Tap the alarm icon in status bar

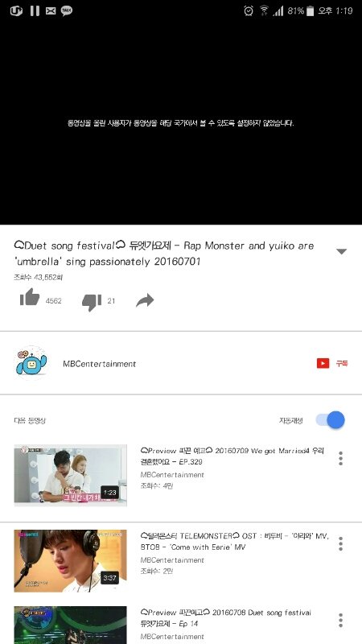[249, 11]
